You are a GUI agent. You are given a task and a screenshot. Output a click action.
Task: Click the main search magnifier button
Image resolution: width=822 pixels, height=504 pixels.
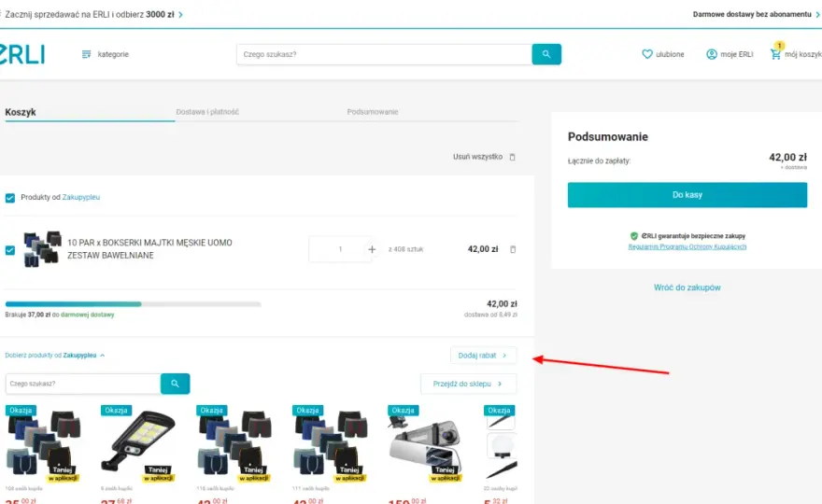coord(546,54)
